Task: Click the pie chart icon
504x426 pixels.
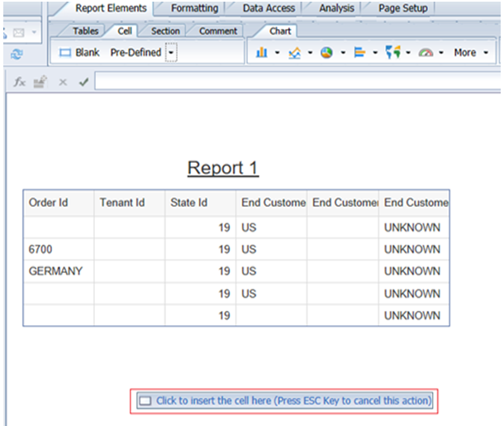Action: coord(326,52)
